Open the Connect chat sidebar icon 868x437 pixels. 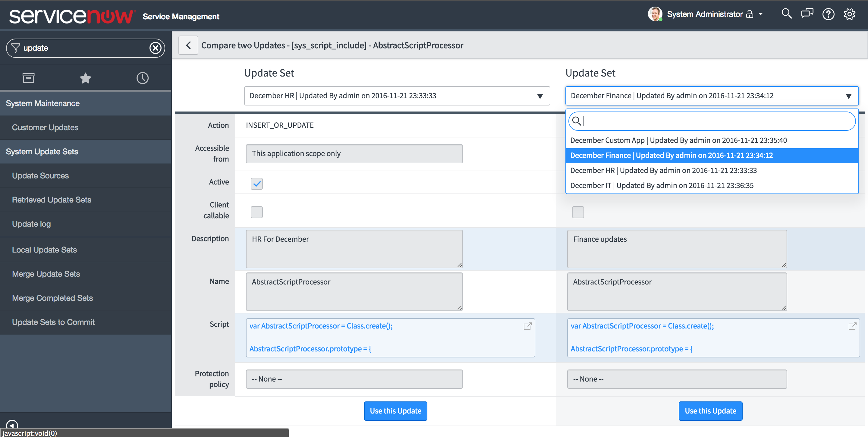tap(807, 14)
